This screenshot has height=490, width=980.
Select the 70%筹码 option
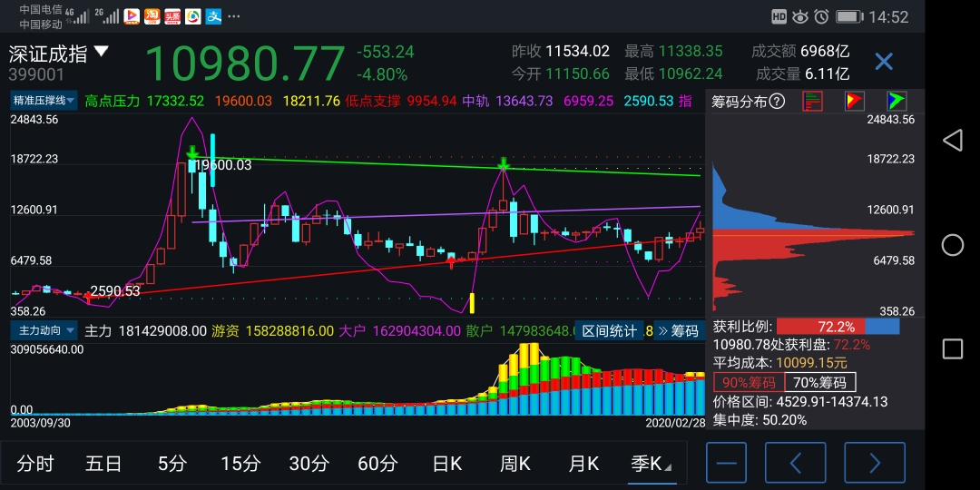click(x=820, y=382)
